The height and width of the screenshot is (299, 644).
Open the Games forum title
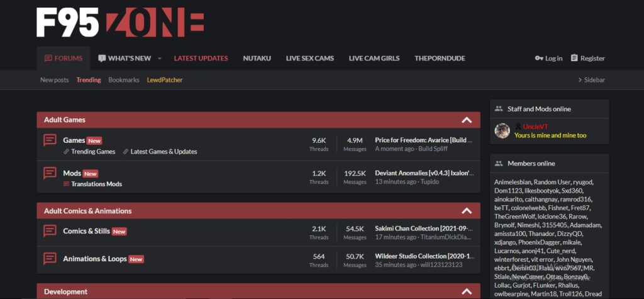pos(74,140)
